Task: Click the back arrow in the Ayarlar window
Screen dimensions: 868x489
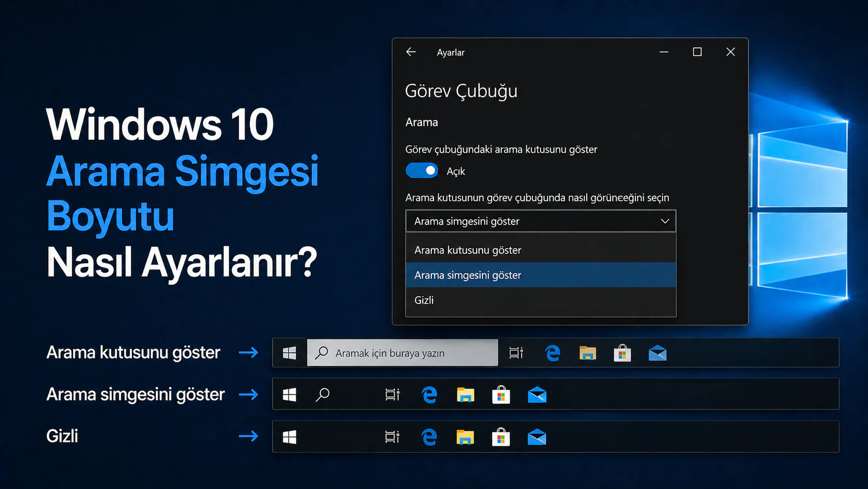Action: pos(411,52)
